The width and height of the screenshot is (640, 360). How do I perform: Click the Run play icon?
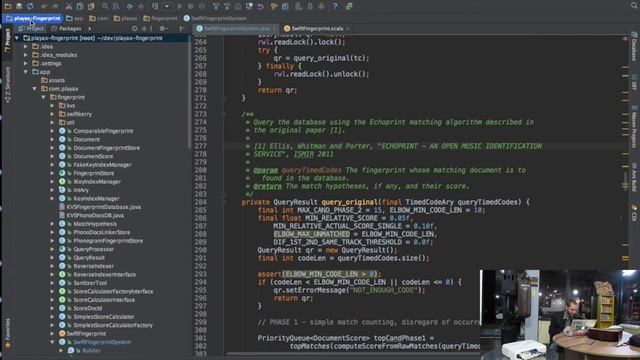coord(180,6)
